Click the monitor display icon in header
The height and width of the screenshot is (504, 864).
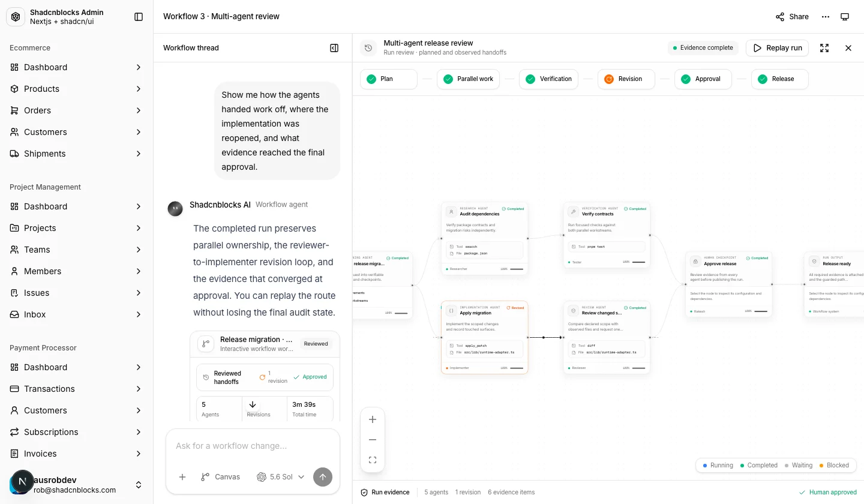pyautogui.click(x=845, y=17)
